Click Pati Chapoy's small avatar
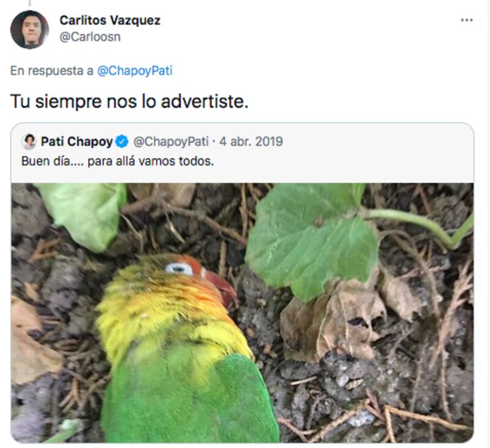Image resolution: width=490 pixels, height=448 pixels. pyautogui.click(x=29, y=142)
